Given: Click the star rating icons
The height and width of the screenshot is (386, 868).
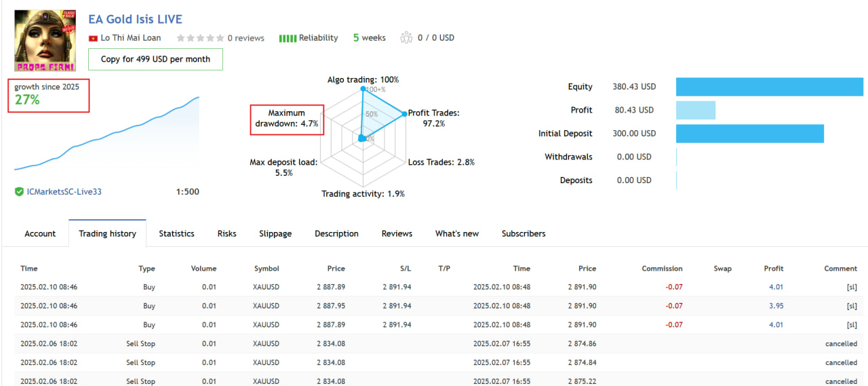Looking at the screenshot, I should pyautogui.click(x=200, y=38).
